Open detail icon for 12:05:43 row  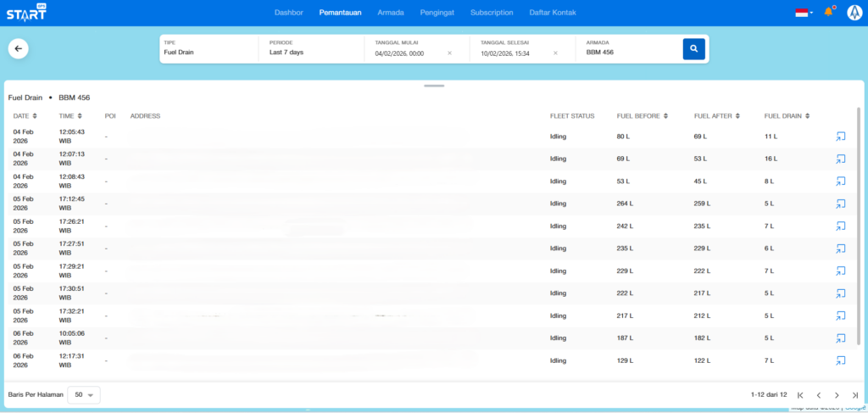coord(840,137)
